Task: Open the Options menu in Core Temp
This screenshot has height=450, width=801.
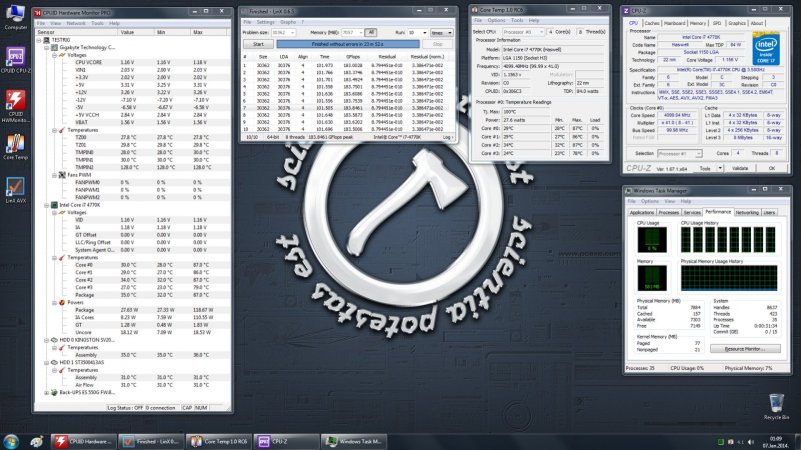Action: [x=496, y=20]
